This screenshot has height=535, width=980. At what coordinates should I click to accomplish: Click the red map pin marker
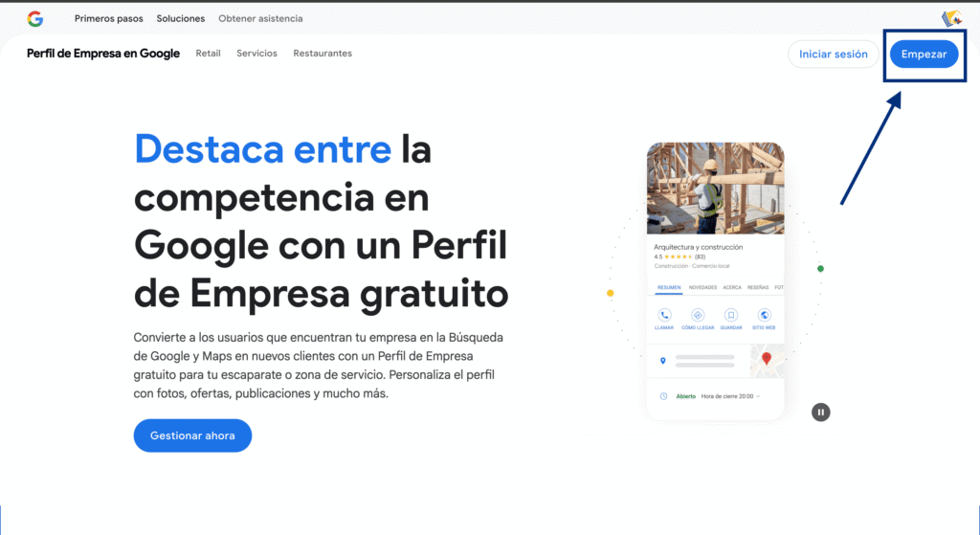(766, 359)
